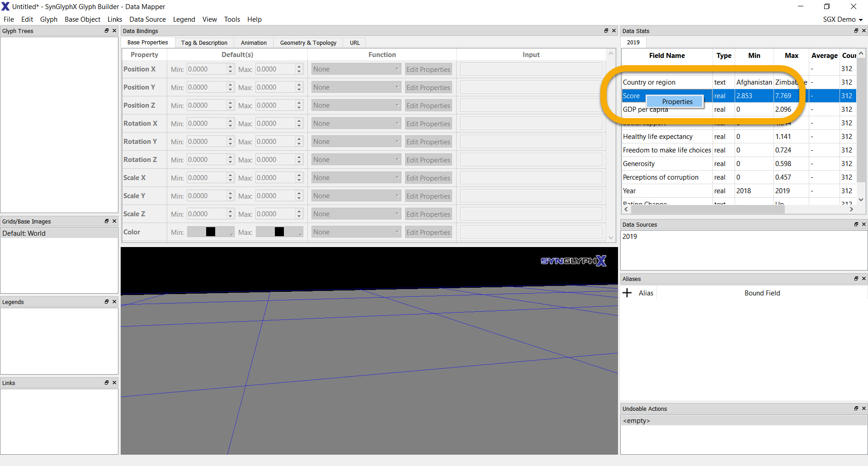
Task: Add a new alias with plus icon
Action: point(627,293)
